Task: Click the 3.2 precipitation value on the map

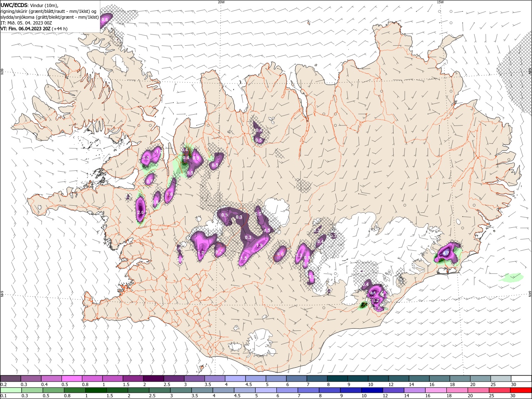Action: 376,300
